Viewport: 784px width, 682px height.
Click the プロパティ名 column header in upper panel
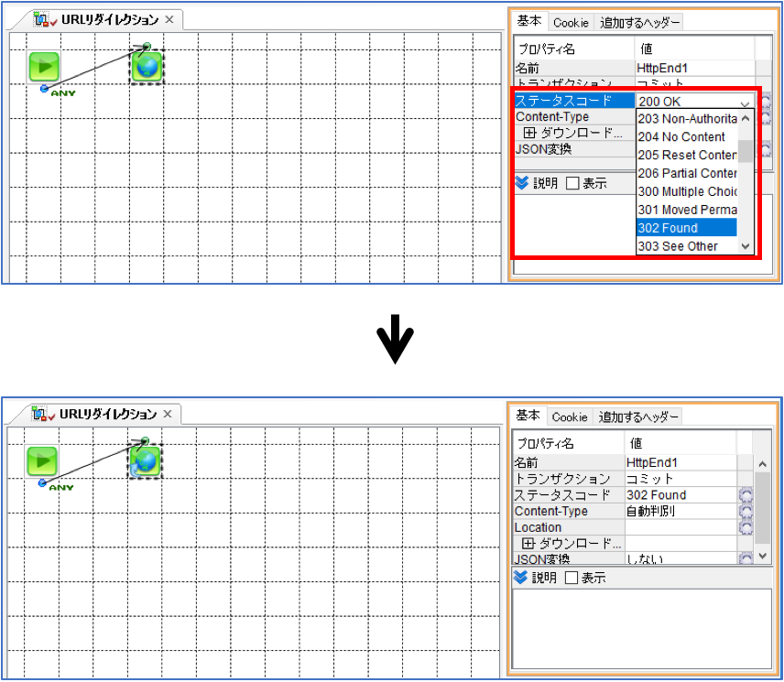pyautogui.click(x=574, y=49)
